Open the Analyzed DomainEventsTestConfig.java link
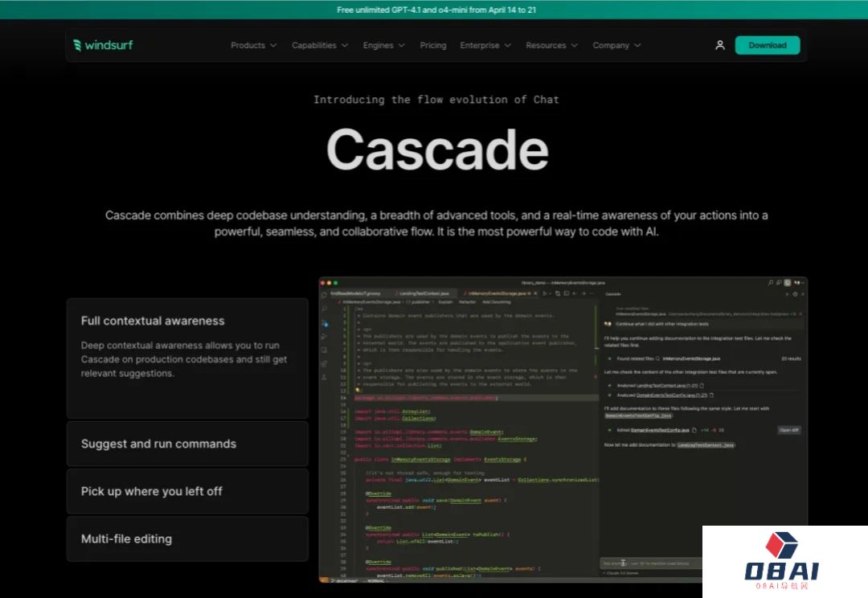This screenshot has height=598, width=868. coord(671,395)
